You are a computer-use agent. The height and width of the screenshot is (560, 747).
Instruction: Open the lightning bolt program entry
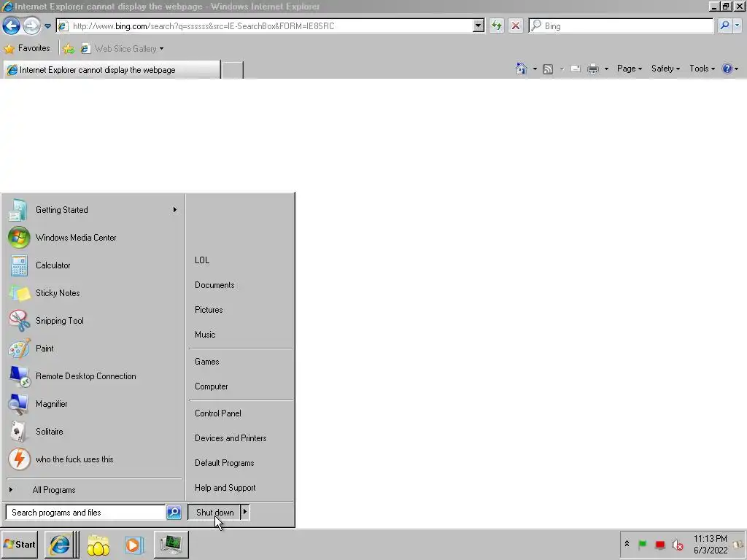coord(94,459)
